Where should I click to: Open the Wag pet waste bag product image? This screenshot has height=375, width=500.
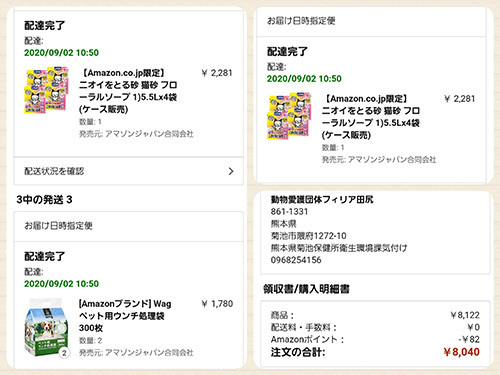coord(46,327)
